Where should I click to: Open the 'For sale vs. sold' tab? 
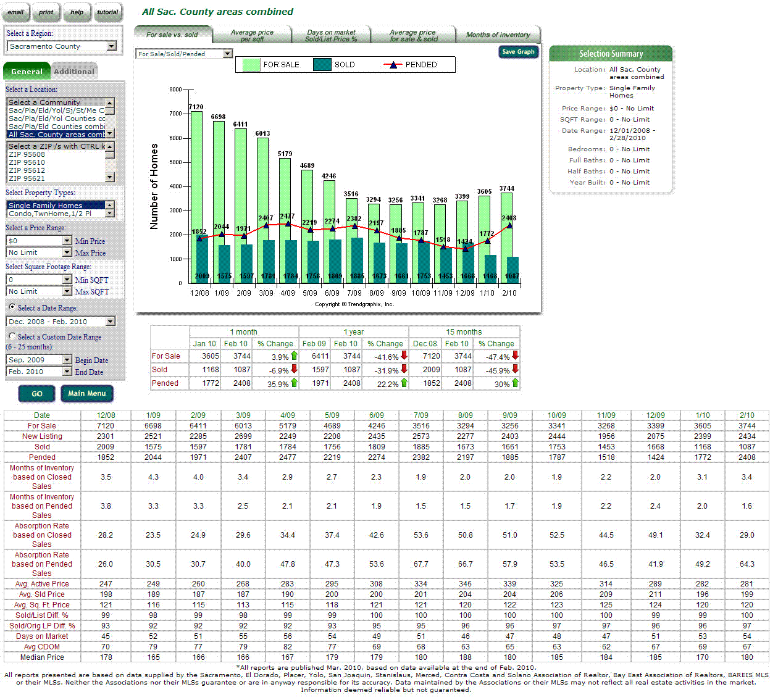pyautogui.click(x=172, y=35)
